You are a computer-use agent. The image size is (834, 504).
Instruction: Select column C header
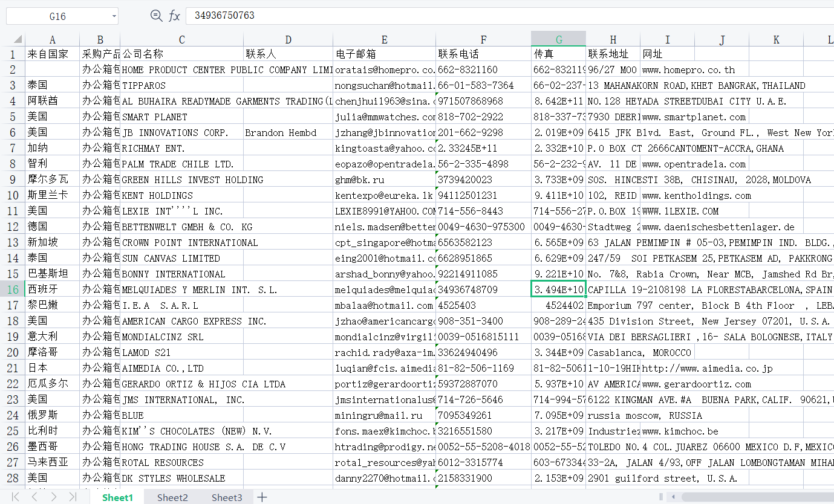coord(182,39)
